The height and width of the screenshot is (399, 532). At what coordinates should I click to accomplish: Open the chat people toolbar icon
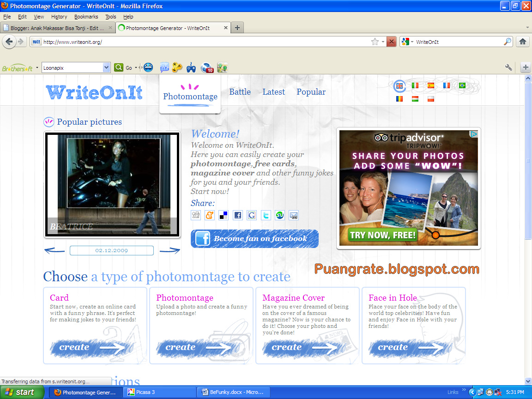[164, 67]
